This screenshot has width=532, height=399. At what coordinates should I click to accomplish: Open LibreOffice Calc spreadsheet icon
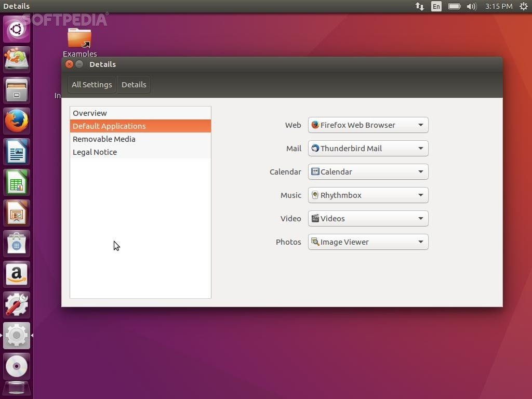17,182
